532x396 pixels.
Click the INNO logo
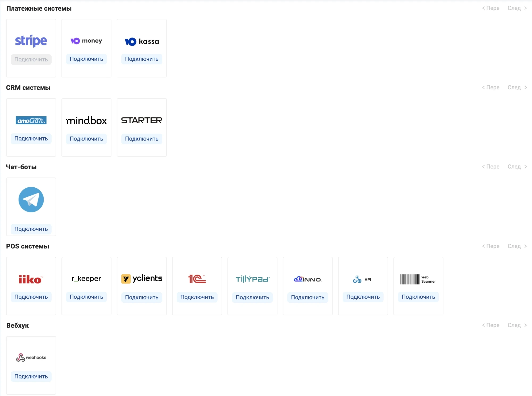(x=308, y=279)
